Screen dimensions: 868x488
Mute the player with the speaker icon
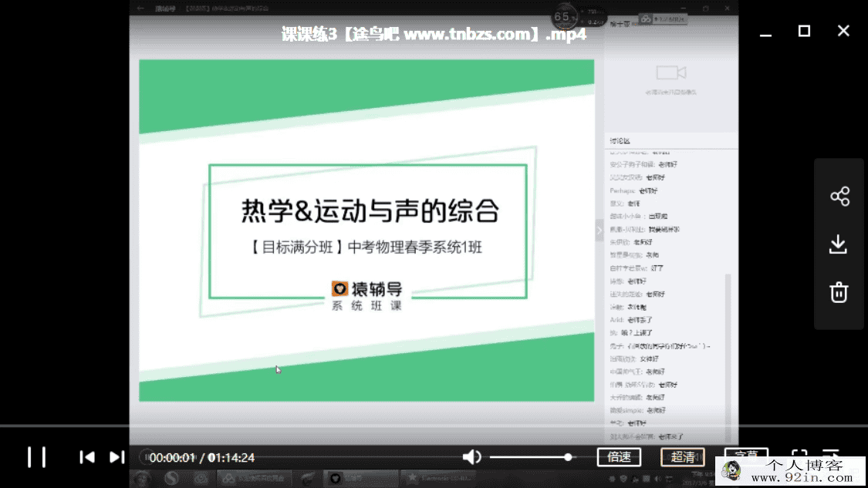471,457
